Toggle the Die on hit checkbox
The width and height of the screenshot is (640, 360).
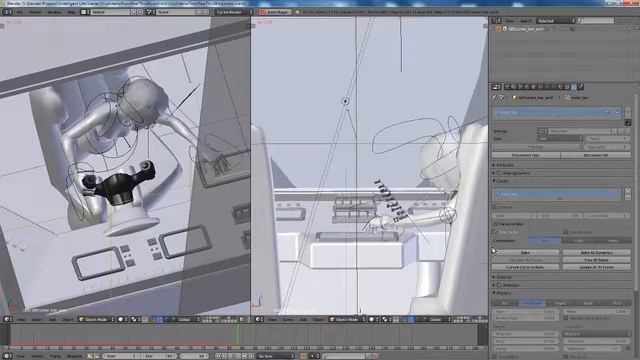[x=566, y=357]
